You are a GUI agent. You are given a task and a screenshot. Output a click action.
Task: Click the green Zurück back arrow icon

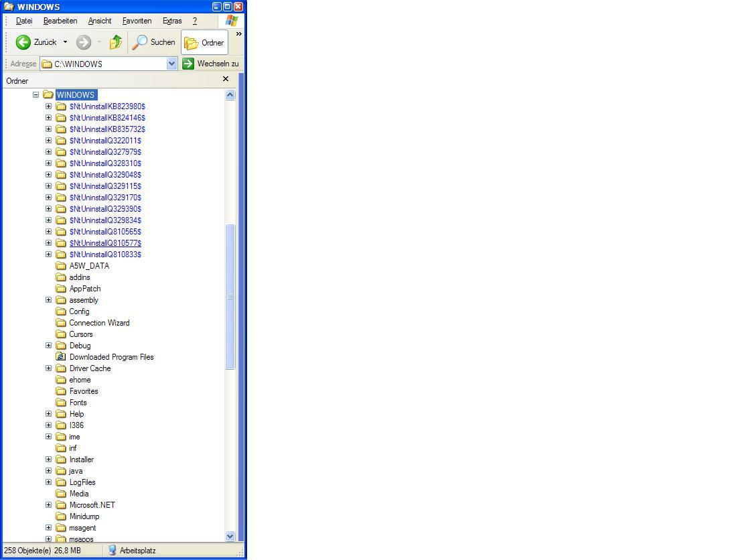click(x=23, y=42)
